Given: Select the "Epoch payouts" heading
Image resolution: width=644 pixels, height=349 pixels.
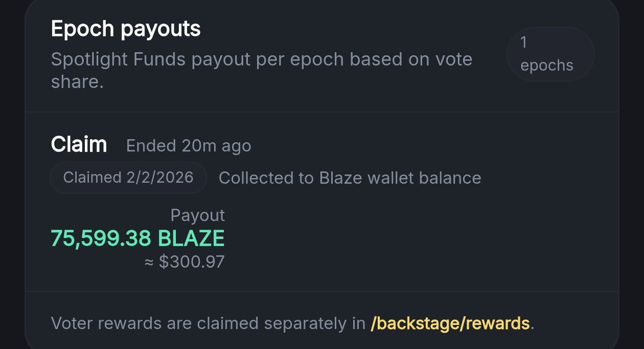Looking at the screenshot, I should coord(126,29).
